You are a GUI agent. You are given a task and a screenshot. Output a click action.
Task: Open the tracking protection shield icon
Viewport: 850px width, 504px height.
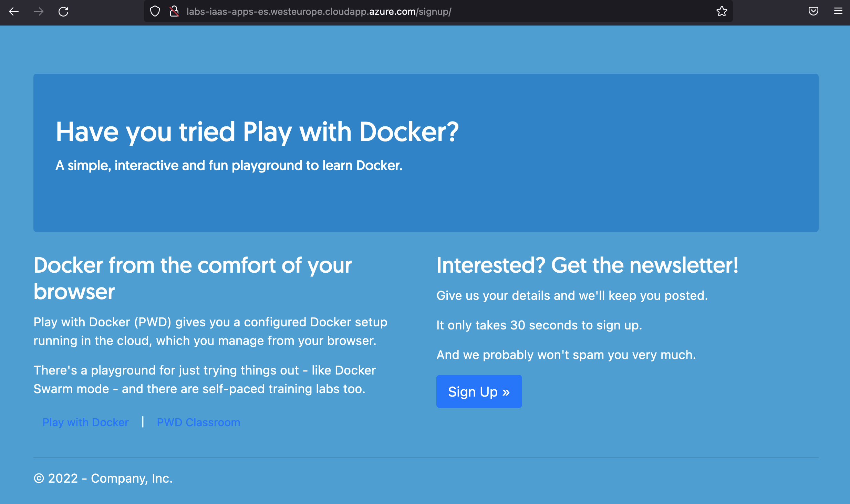click(x=155, y=11)
